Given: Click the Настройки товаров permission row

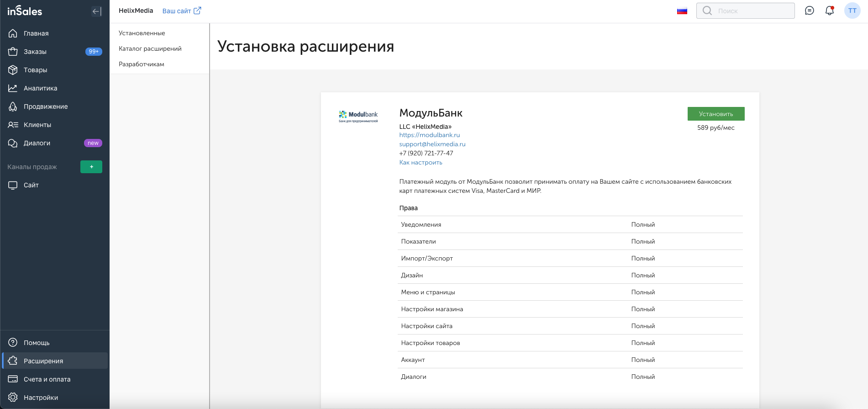Looking at the screenshot, I should tap(570, 343).
